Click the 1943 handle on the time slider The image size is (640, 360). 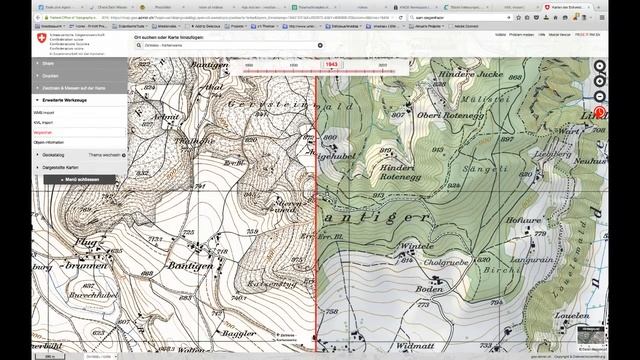click(331, 65)
